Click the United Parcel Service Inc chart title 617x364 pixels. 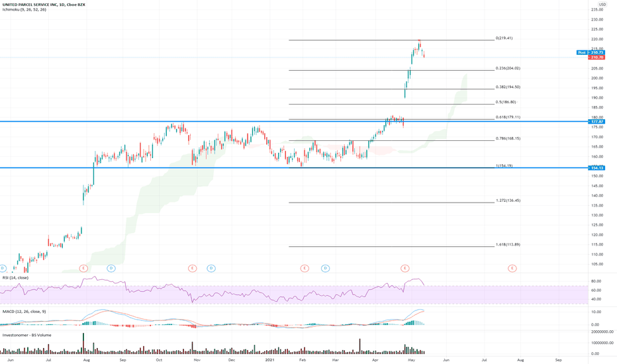[x=44, y=5]
